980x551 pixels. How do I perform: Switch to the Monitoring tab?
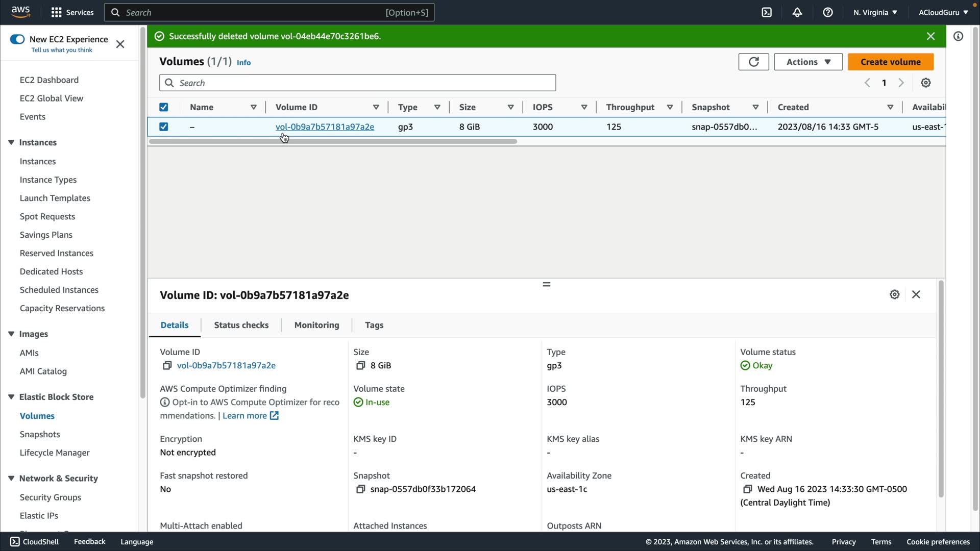(x=316, y=325)
